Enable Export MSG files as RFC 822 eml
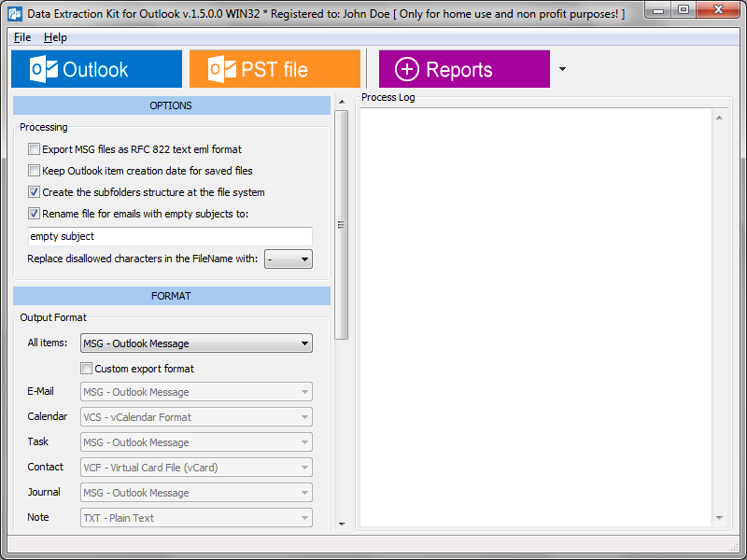The image size is (747, 560). pyautogui.click(x=34, y=149)
